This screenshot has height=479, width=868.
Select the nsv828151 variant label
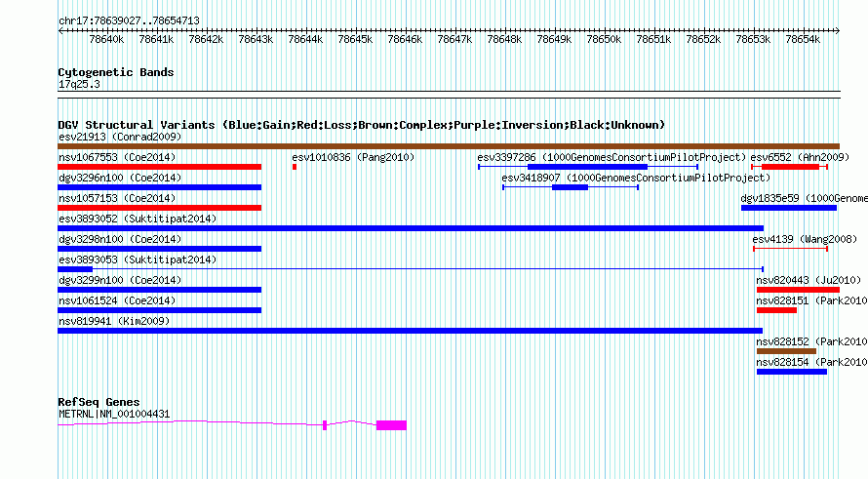(811, 301)
